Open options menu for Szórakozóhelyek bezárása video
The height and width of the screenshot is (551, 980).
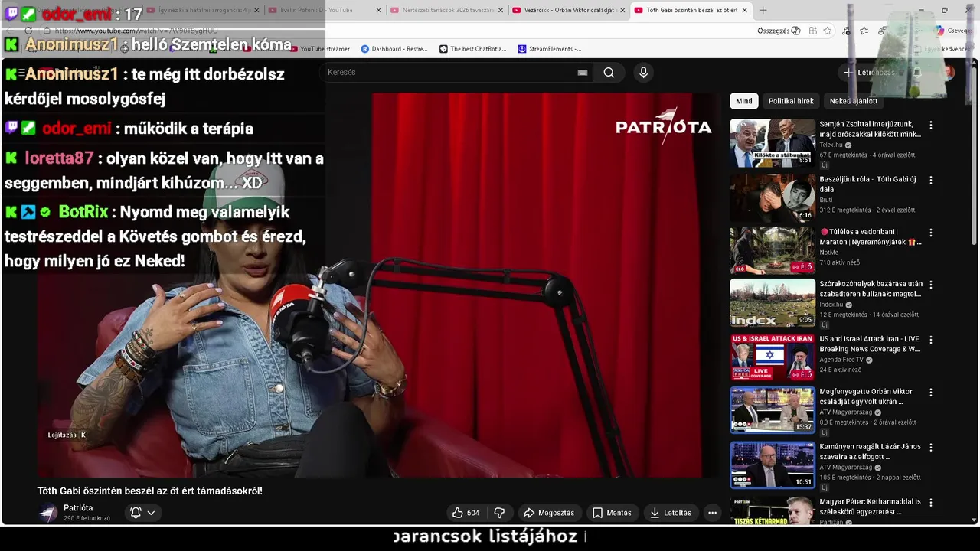pos(931,285)
